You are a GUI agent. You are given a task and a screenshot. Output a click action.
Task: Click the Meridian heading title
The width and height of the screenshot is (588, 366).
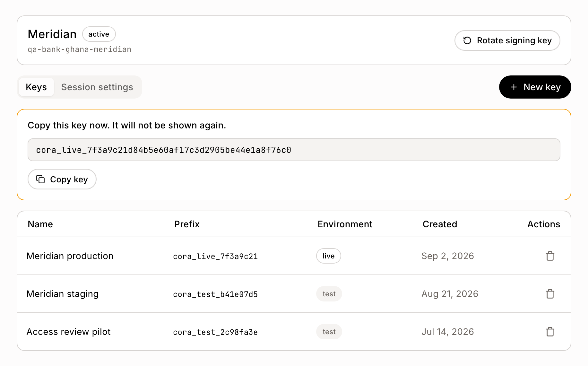52,34
